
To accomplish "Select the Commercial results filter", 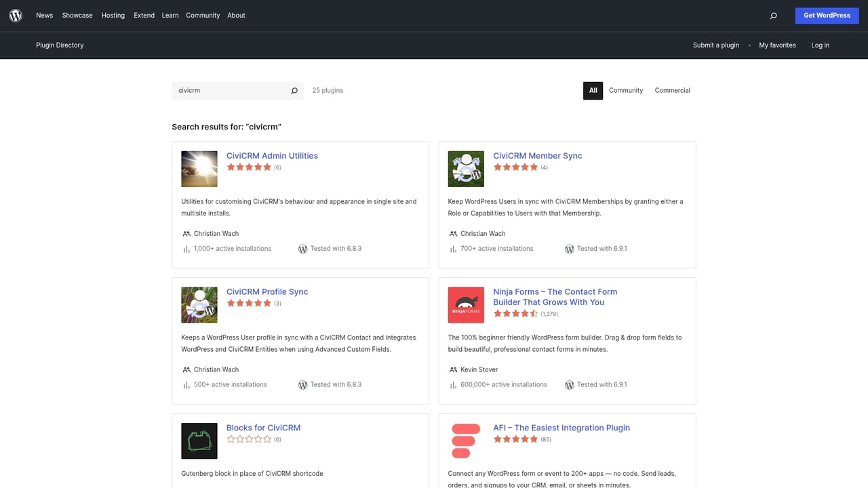I will point(672,90).
